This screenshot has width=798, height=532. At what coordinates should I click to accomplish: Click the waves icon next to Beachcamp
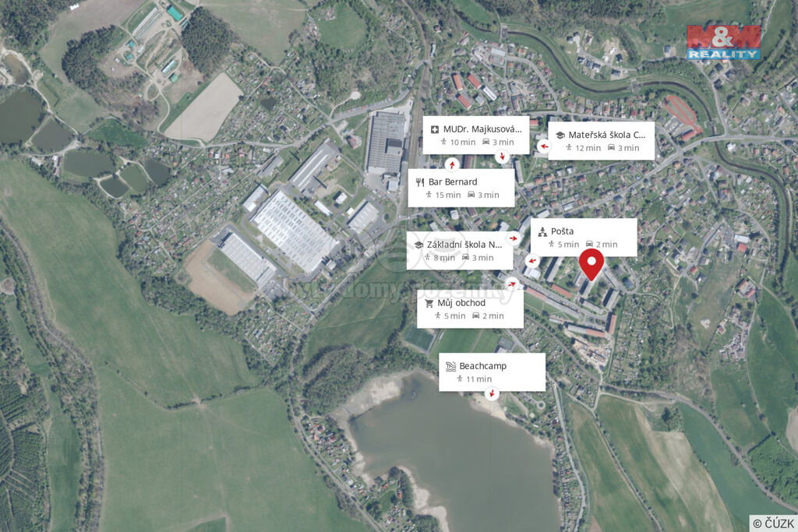click(451, 366)
